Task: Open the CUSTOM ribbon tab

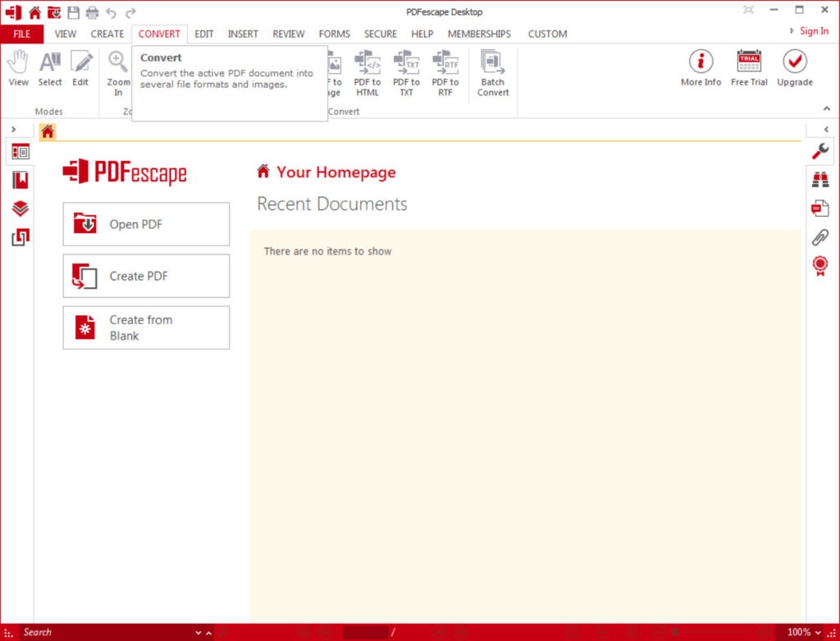Action: tap(547, 34)
